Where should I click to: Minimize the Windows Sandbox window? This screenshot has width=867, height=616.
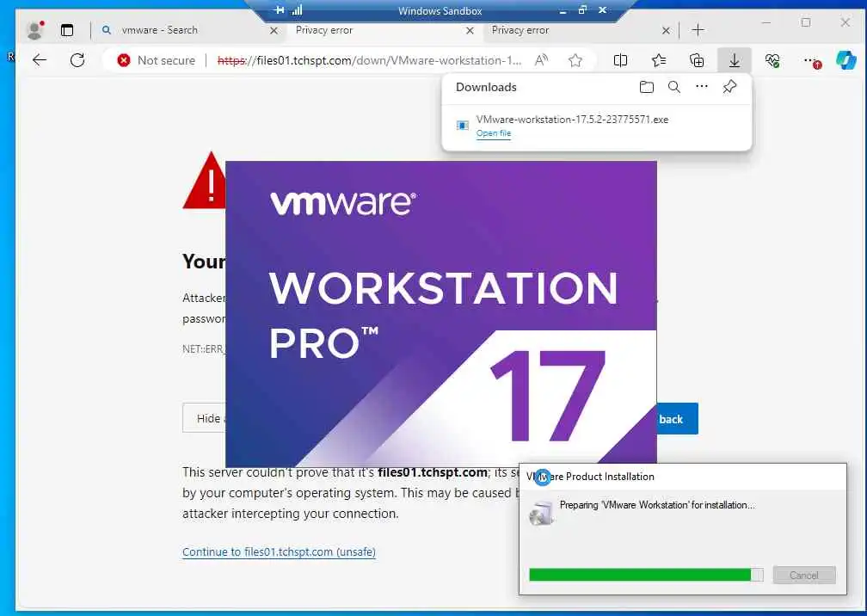(563, 10)
